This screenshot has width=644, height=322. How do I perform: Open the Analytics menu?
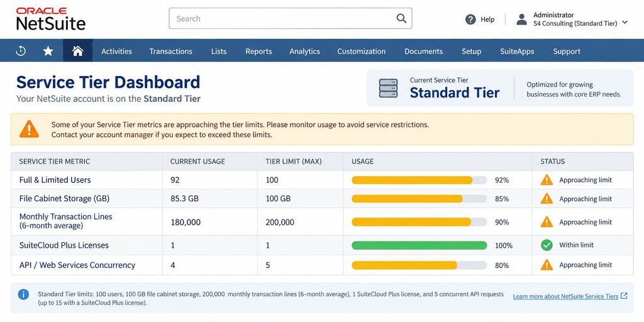305,52
